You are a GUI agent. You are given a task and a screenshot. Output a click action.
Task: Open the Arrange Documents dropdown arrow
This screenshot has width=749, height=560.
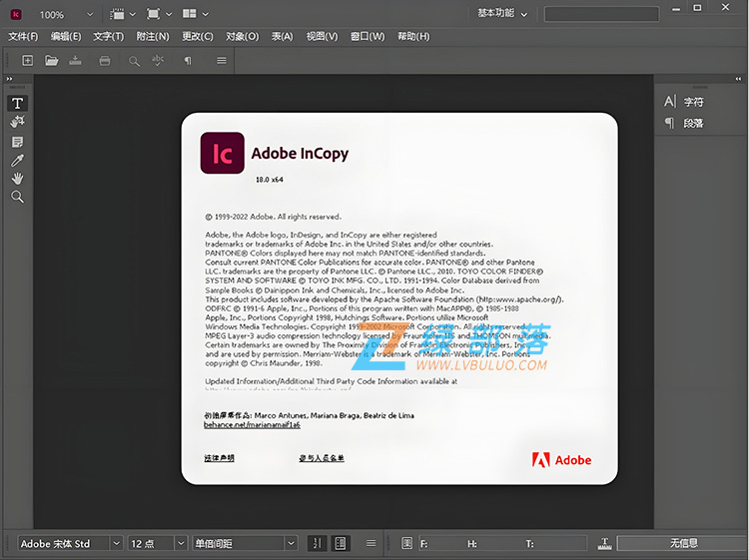(206, 14)
